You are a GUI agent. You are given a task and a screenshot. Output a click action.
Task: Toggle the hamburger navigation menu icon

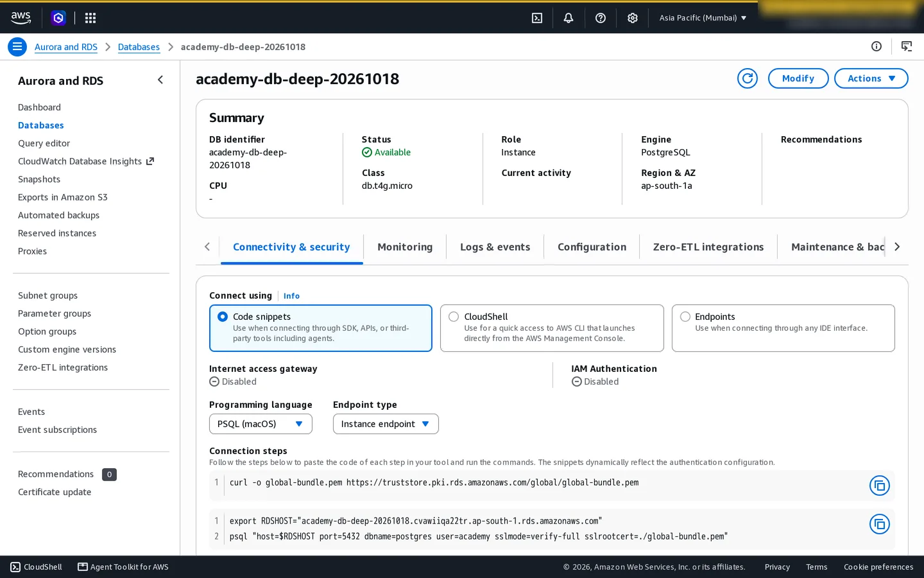click(17, 47)
